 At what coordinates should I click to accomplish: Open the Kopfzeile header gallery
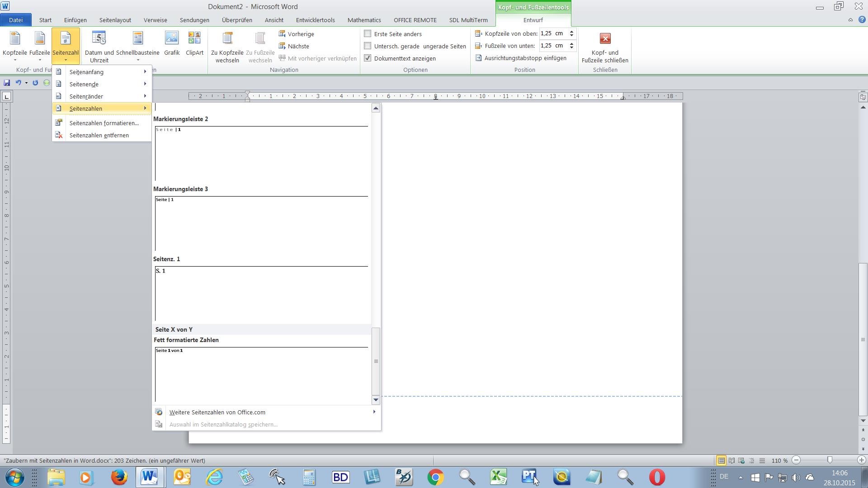pyautogui.click(x=15, y=46)
